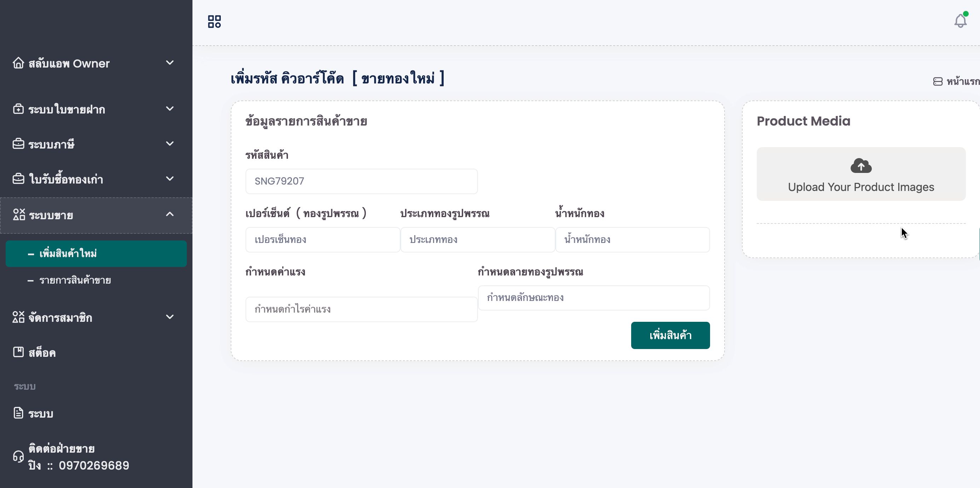
Task: Click the สต็อค stock icon
Action: point(18,352)
